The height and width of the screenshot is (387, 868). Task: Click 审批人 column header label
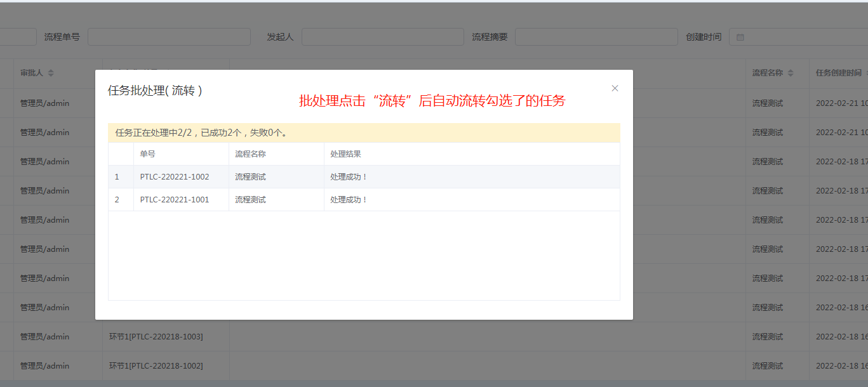pyautogui.click(x=31, y=74)
